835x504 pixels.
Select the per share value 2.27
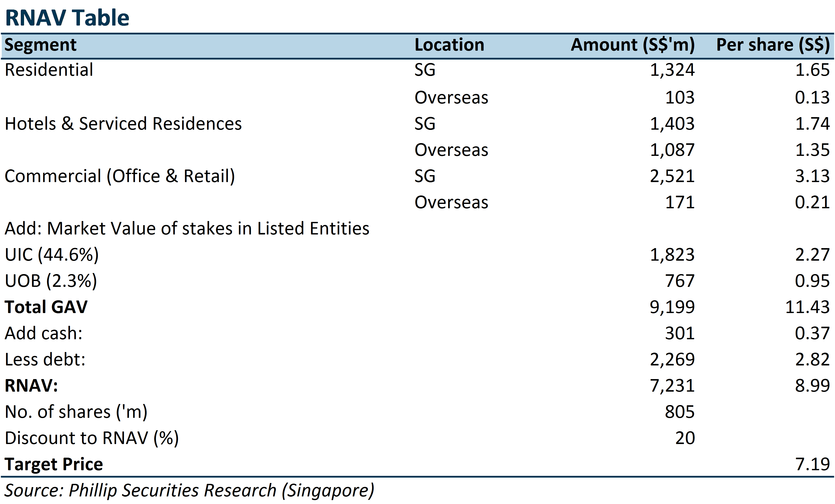tap(813, 255)
